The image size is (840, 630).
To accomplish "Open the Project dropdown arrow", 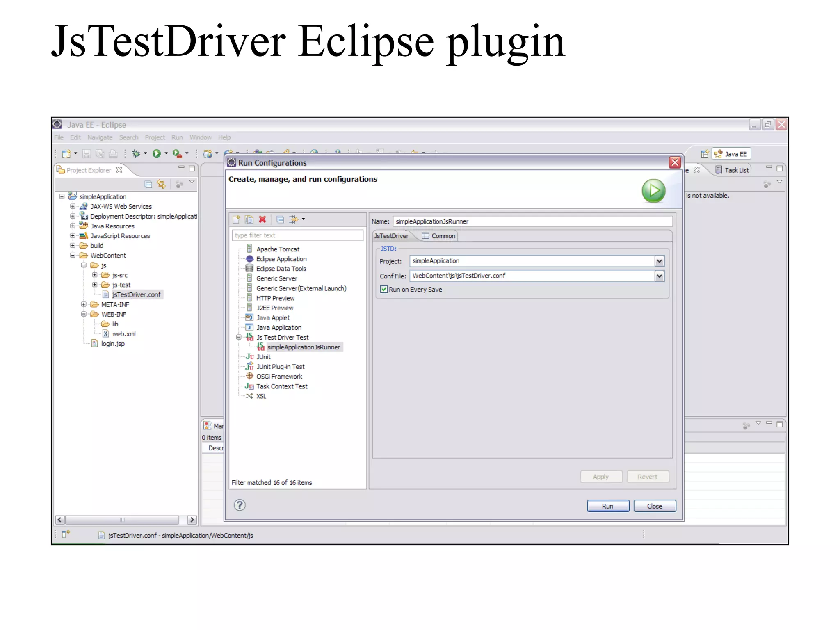I will pyautogui.click(x=659, y=261).
